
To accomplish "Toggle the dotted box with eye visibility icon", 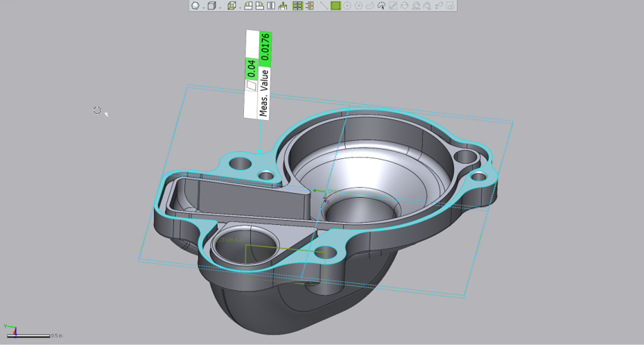I will coord(451,6).
